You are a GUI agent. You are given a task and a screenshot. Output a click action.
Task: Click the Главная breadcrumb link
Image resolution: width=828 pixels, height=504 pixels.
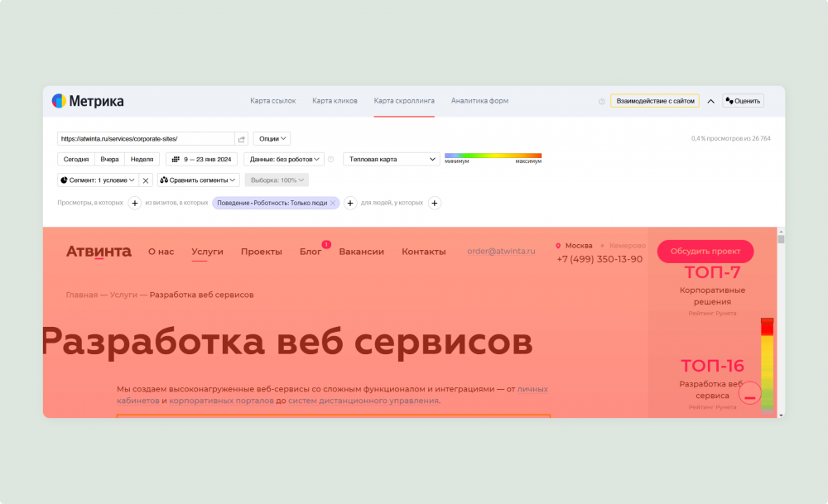point(82,295)
